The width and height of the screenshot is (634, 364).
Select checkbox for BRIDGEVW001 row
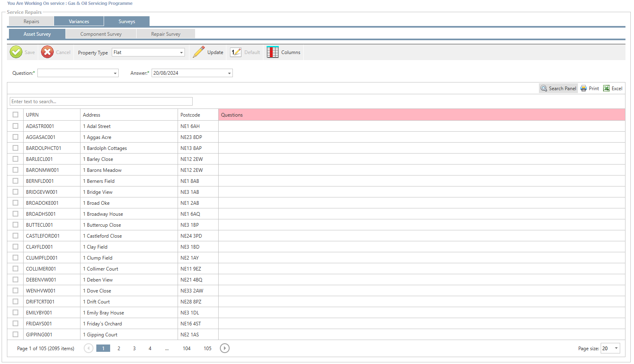15,192
